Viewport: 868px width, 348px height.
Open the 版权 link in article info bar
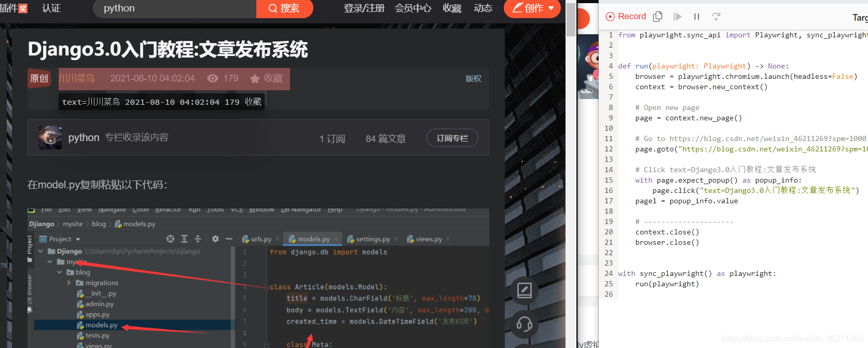[473, 78]
